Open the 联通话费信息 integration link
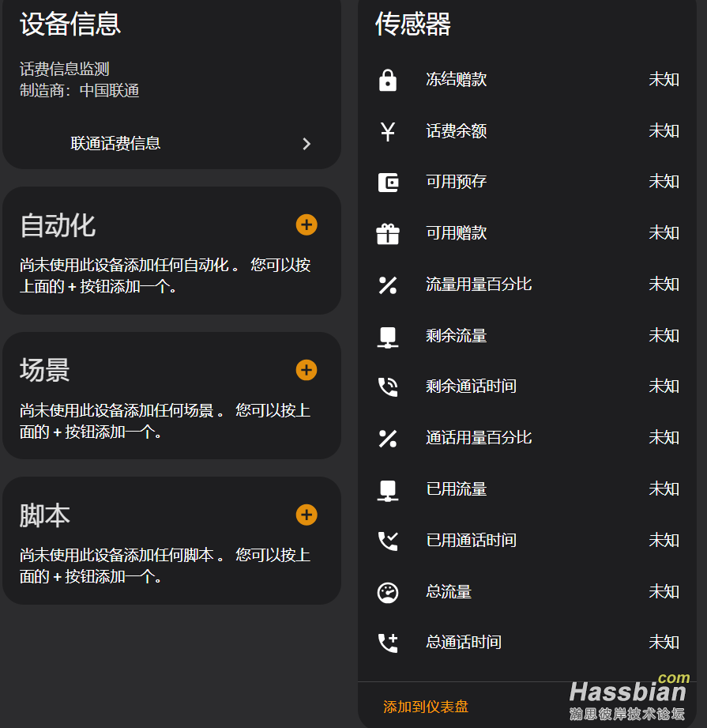 [x=115, y=143]
